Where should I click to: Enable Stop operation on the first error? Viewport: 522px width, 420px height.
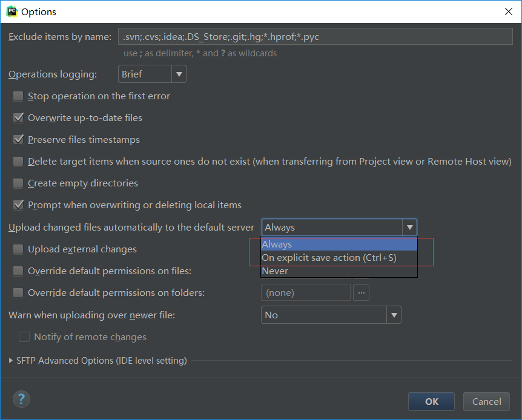pos(18,96)
